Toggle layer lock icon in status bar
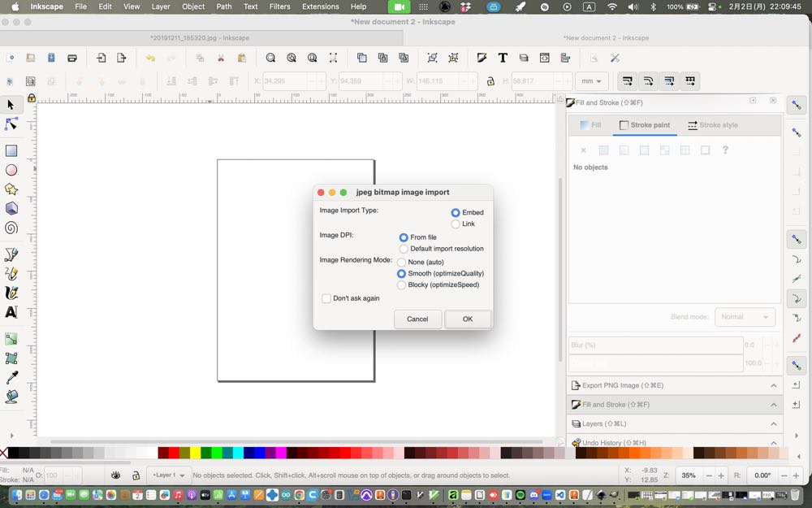Image resolution: width=812 pixels, height=508 pixels. tap(136, 475)
